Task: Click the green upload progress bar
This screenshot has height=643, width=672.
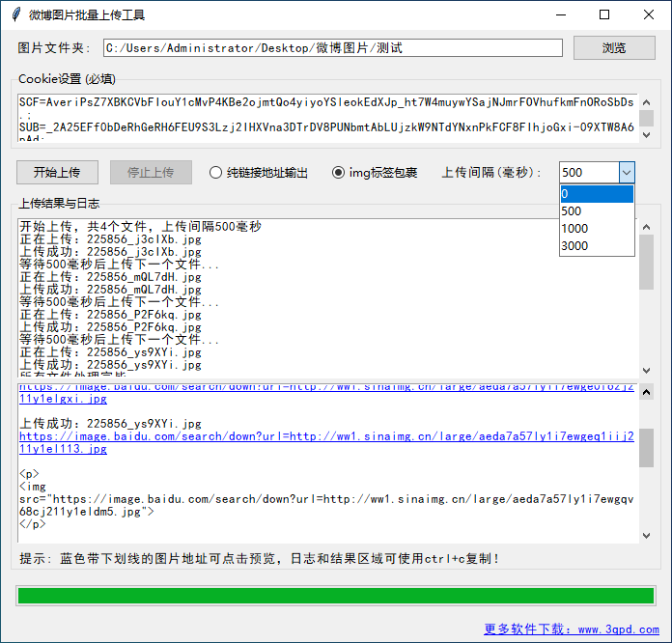Action: [336, 596]
